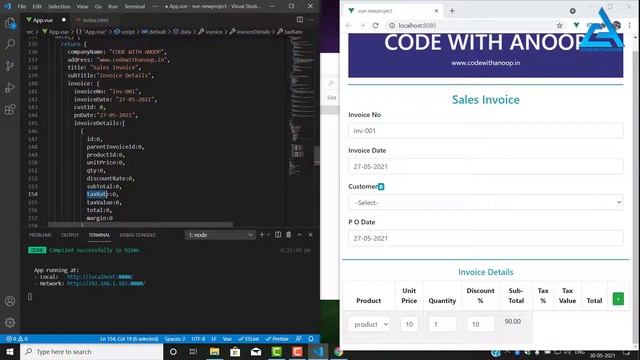This screenshot has height=360, width=640.
Task: Change language mode Vue in status bar
Action: point(227,339)
